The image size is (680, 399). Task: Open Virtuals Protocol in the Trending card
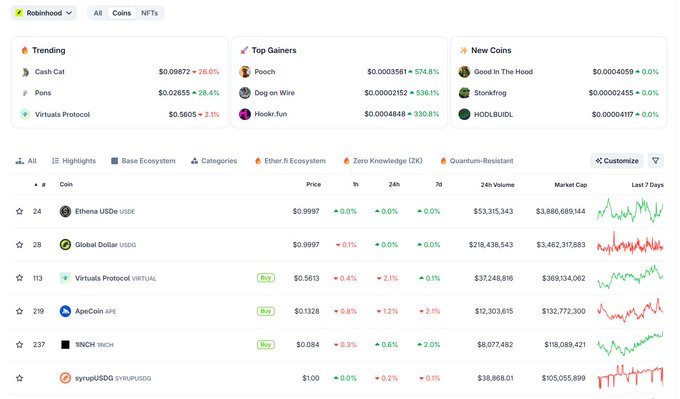(62, 114)
